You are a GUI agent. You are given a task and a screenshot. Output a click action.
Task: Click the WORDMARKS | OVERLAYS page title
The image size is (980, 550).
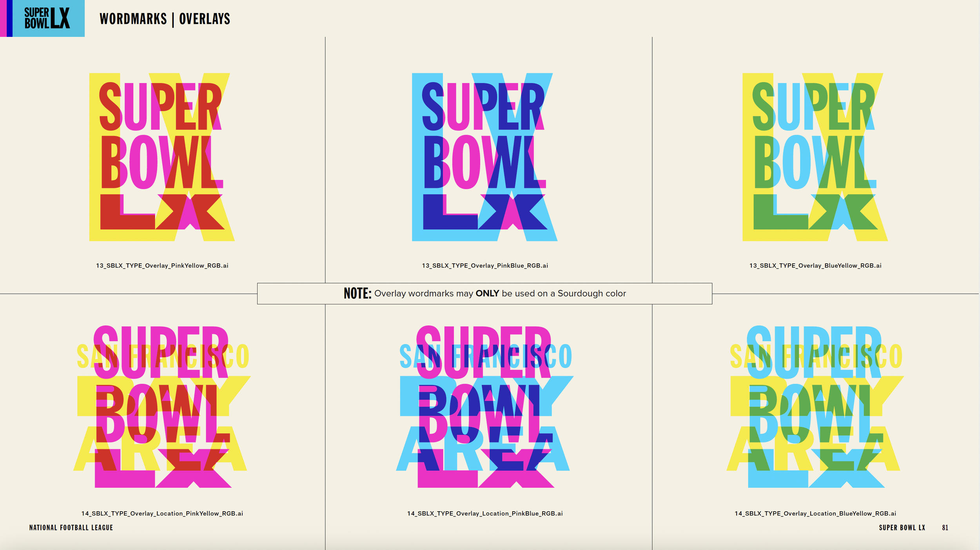pyautogui.click(x=165, y=19)
